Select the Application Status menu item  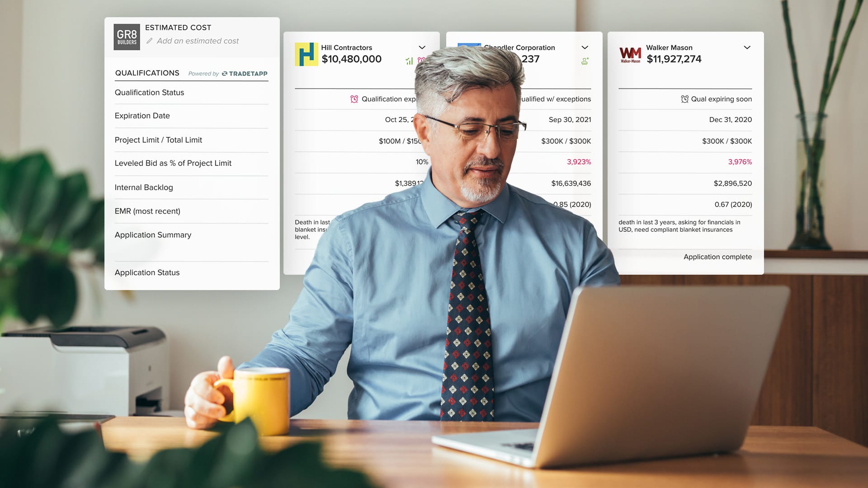[147, 272]
